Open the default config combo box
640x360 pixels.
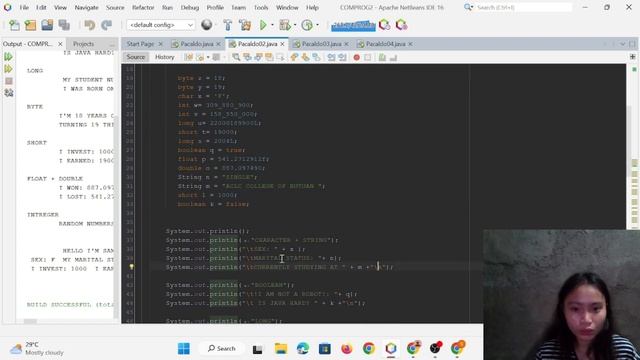[x=160, y=25]
